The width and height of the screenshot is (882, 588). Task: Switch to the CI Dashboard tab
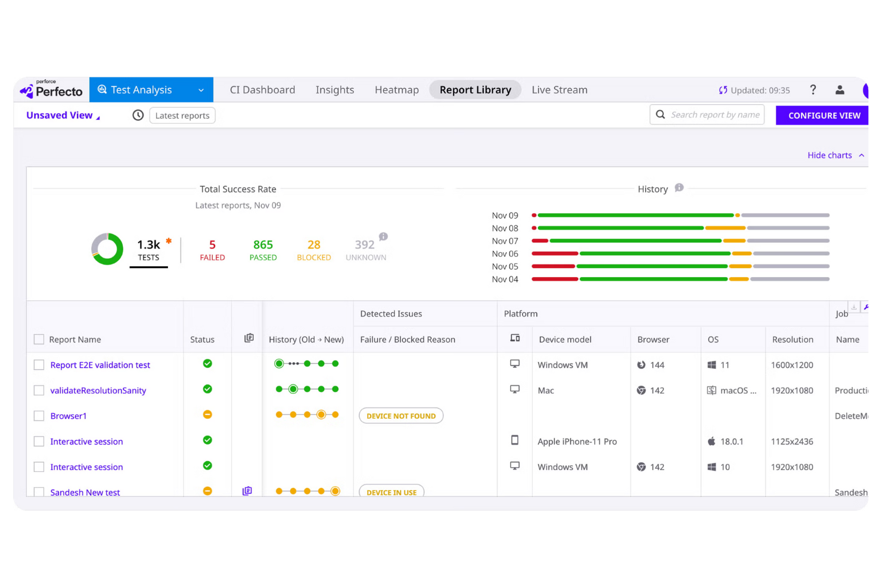point(263,89)
